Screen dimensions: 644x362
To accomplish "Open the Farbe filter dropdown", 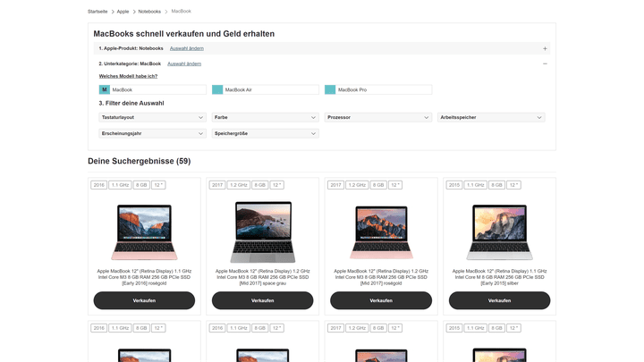I will pos(266,117).
